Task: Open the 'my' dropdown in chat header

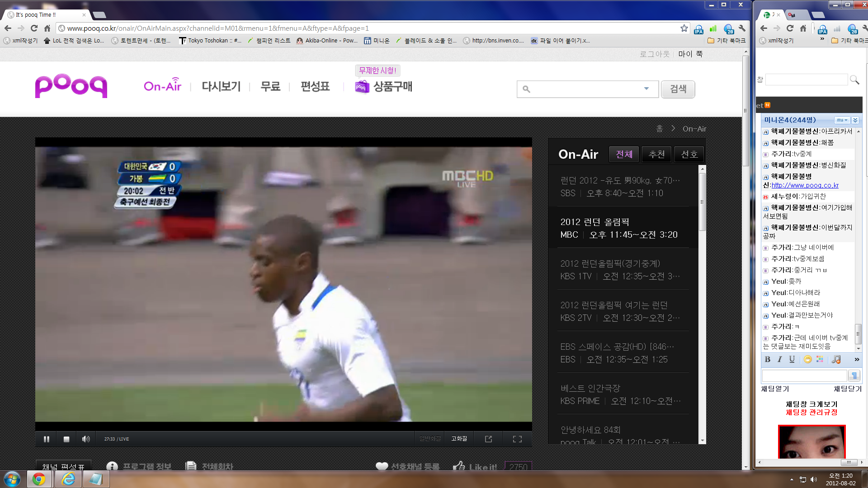Action: [841, 120]
